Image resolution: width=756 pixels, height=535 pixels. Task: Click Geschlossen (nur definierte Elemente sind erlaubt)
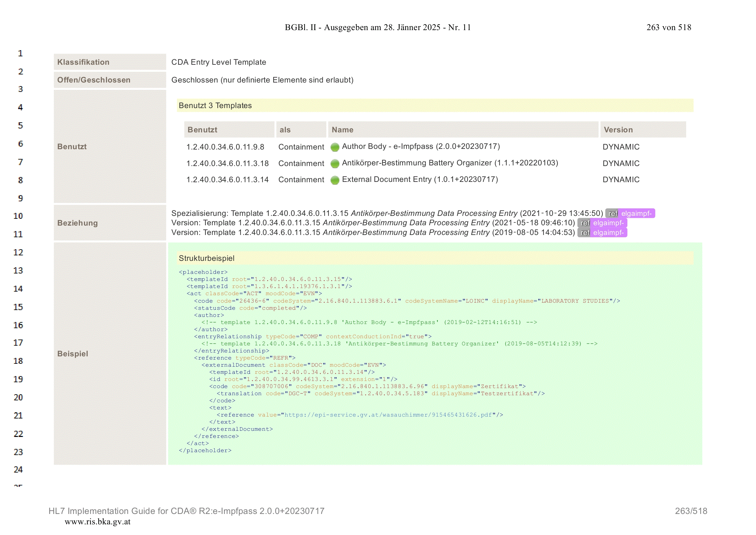263,80
